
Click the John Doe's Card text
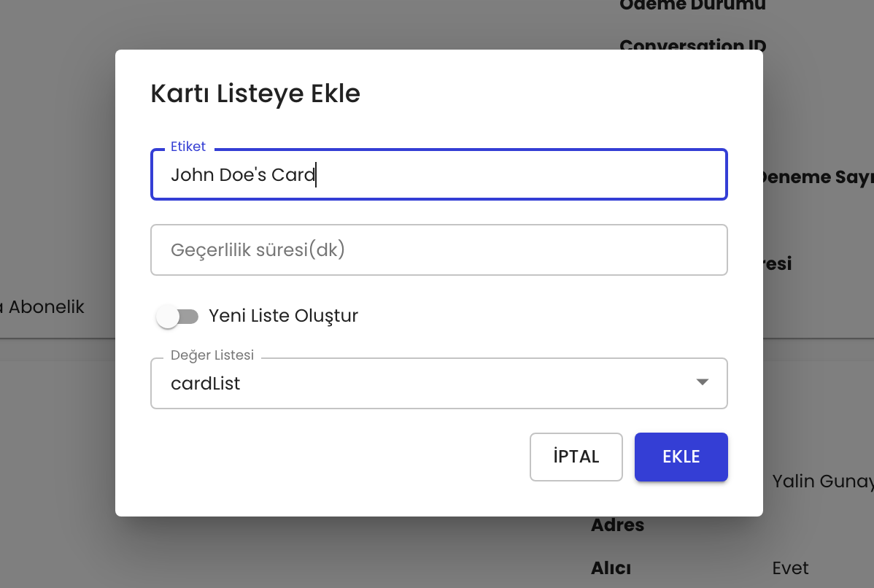(242, 175)
